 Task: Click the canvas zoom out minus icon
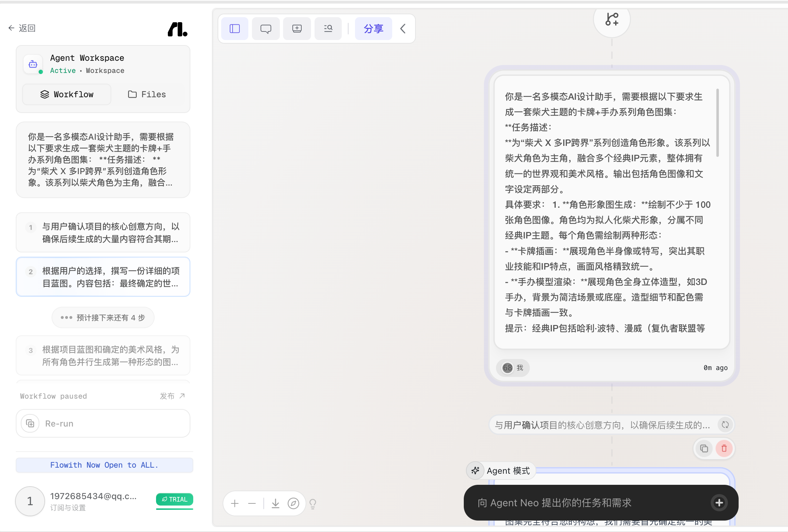pyautogui.click(x=252, y=503)
